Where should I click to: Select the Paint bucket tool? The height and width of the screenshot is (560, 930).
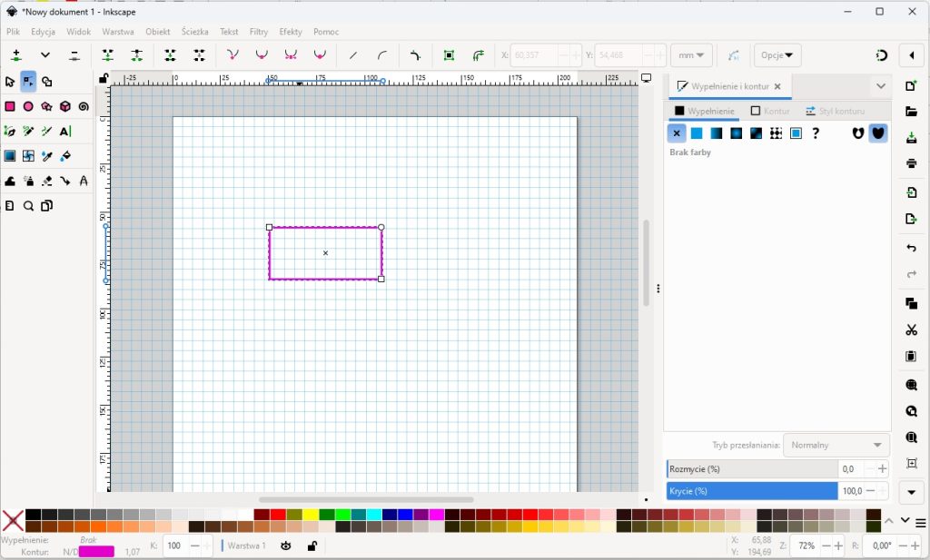65,156
